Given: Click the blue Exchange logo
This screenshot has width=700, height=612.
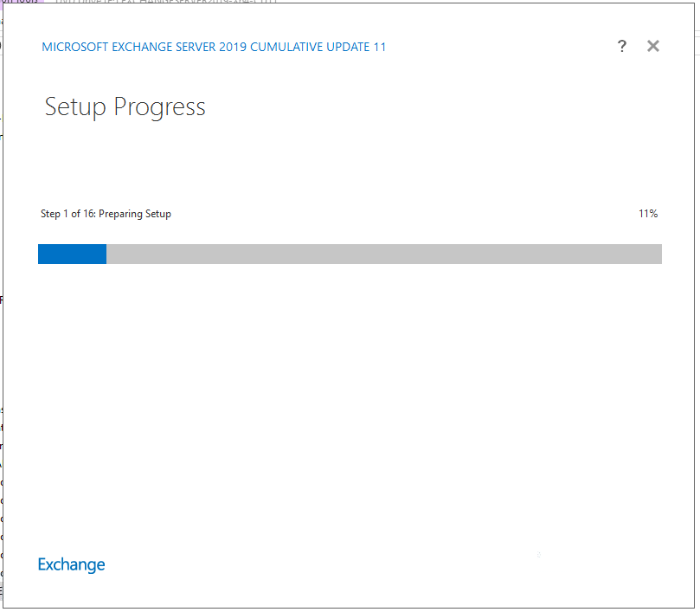Looking at the screenshot, I should 72,565.
